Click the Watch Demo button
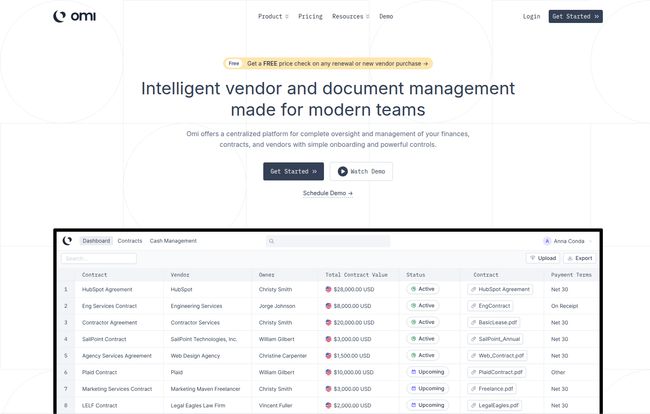The height and width of the screenshot is (414, 650). point(361,171)
